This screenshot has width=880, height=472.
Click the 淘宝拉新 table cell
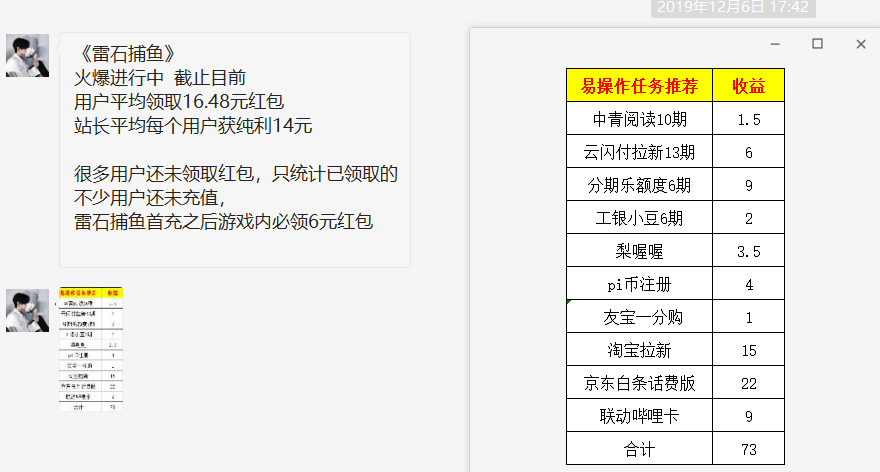click(x=639, y=350)
